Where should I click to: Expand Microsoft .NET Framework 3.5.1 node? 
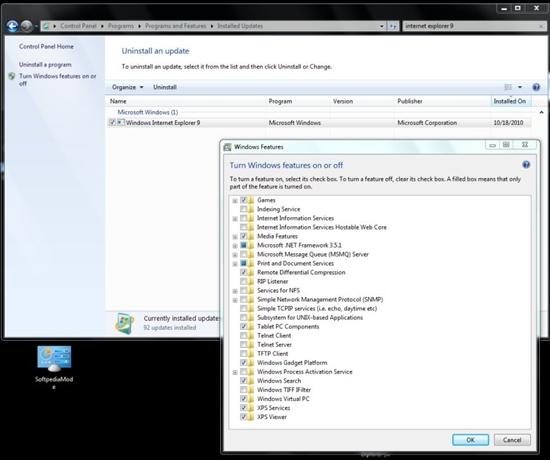click(x=235, y=246)
